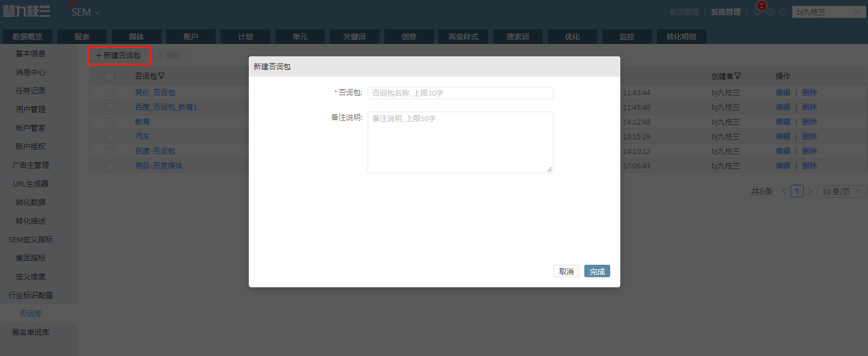Click the previous page arrow in pagination
The width and height of the screenshot is (868, 356).
[785, 192]
